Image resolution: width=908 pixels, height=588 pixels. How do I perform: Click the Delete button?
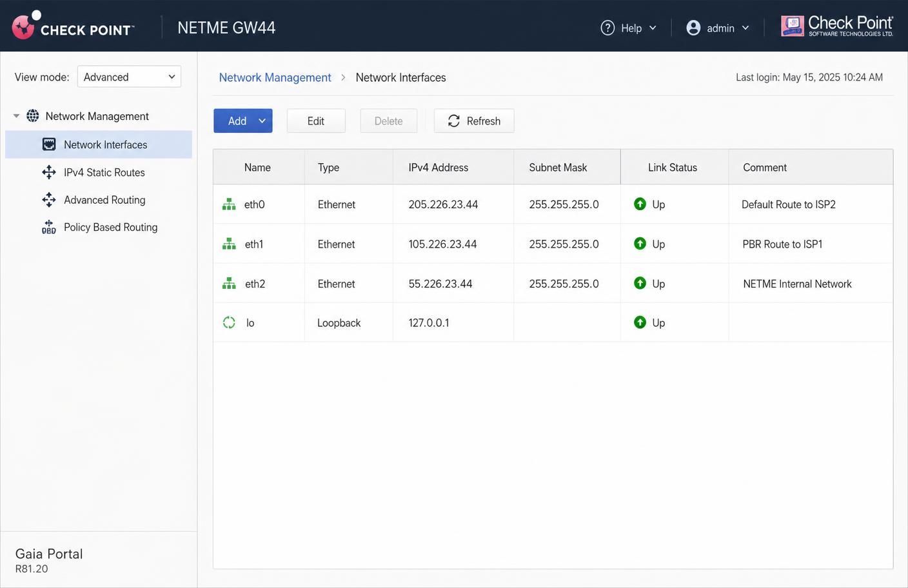click(389, 121)
